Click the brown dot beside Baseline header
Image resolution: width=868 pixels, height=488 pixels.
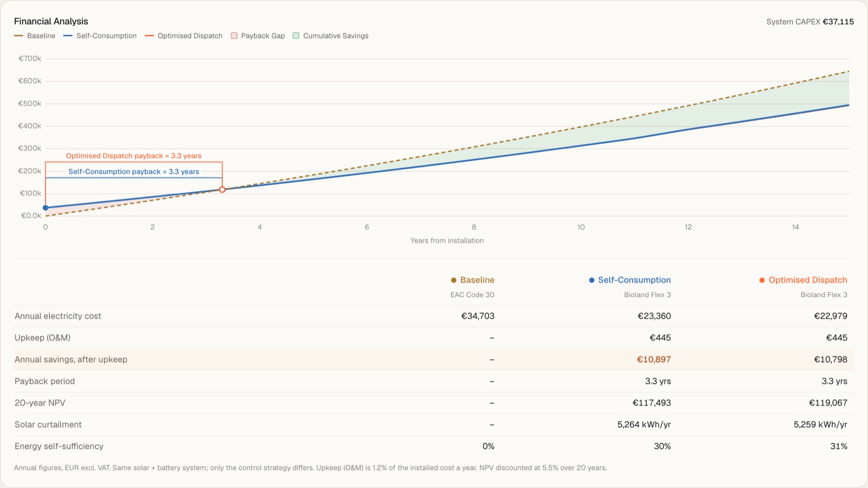(x=454, y=280)
